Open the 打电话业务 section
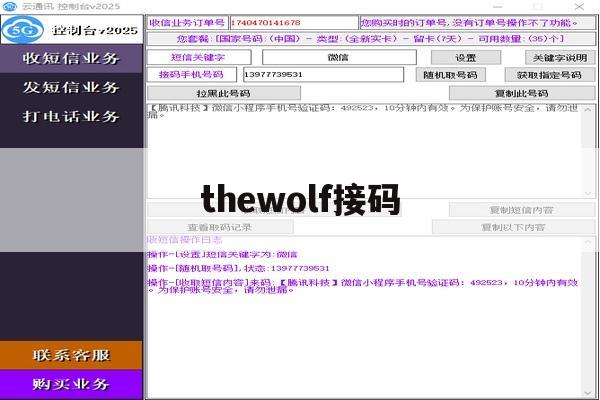Image resolution: width=600 pixels, height=400 pixels. [x=71, y=116]
